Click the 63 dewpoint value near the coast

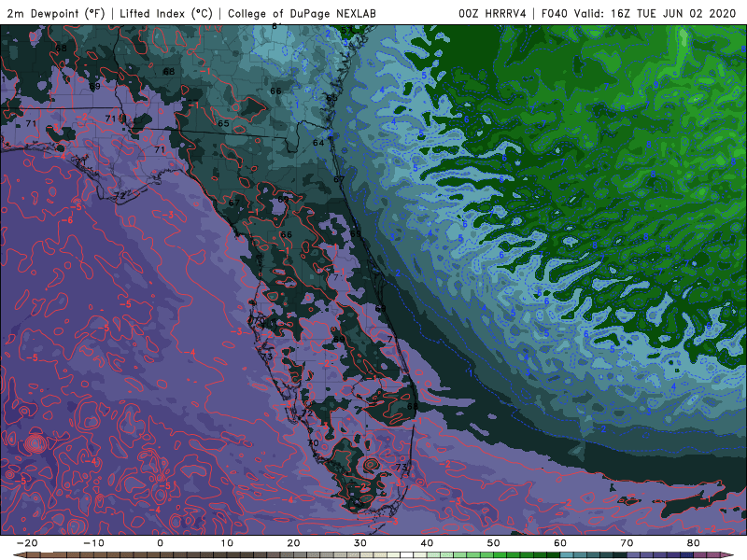coord(331,98)
